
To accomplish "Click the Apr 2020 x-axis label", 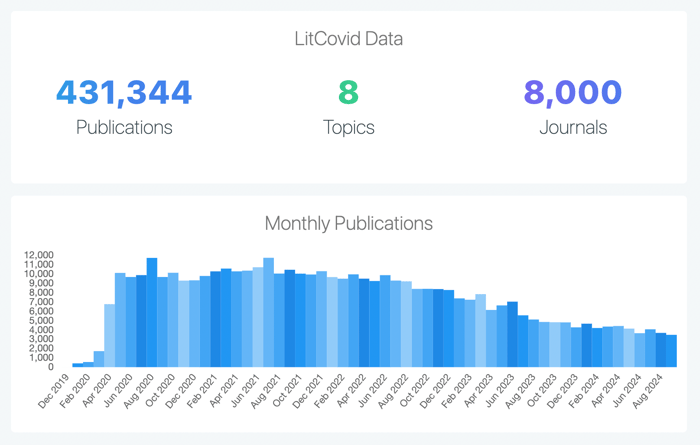I will point(96,391).
